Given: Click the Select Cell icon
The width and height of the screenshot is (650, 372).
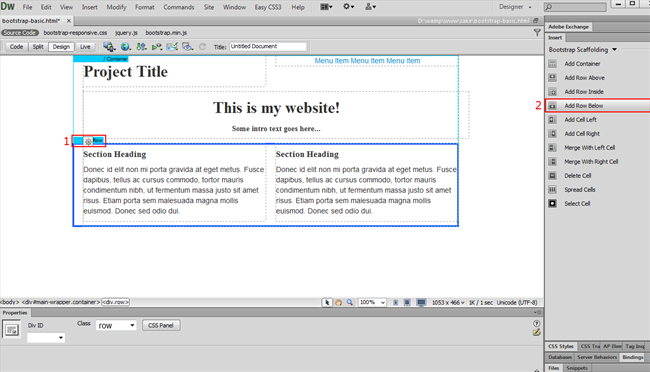Looking at the screenshot, I should coord(552,204).
